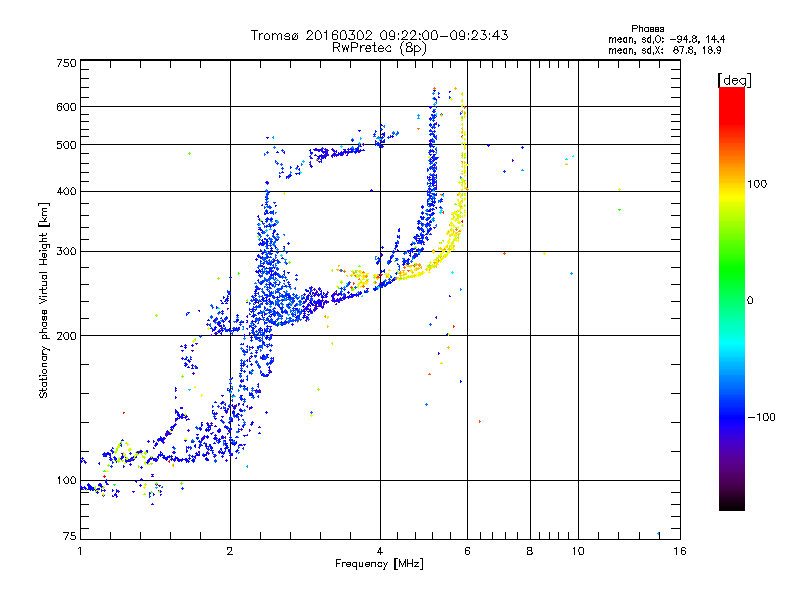Click the x-axis tick label "4"
800x600 pixels.
click(x=380, y=551)
